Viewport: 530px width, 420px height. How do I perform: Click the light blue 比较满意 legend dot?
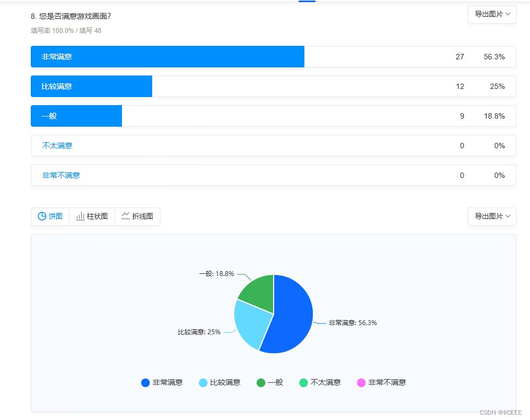point(203,382)
